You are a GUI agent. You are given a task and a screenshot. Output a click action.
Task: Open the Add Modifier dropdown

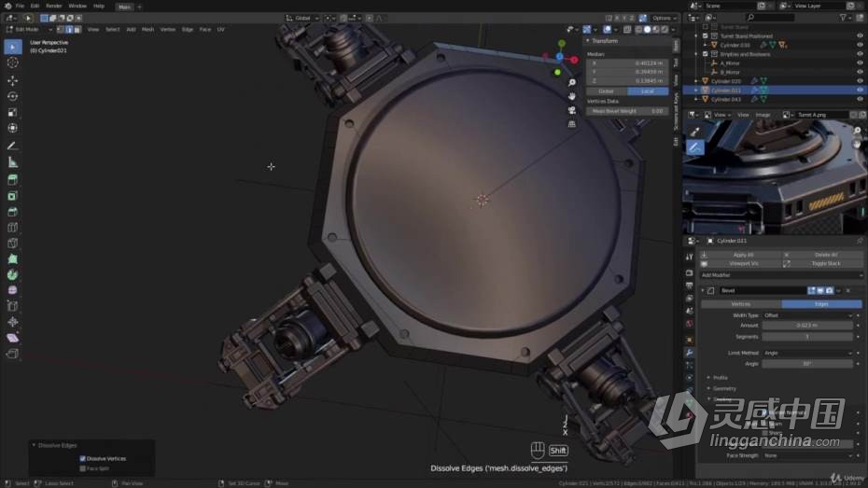[781, 275]
